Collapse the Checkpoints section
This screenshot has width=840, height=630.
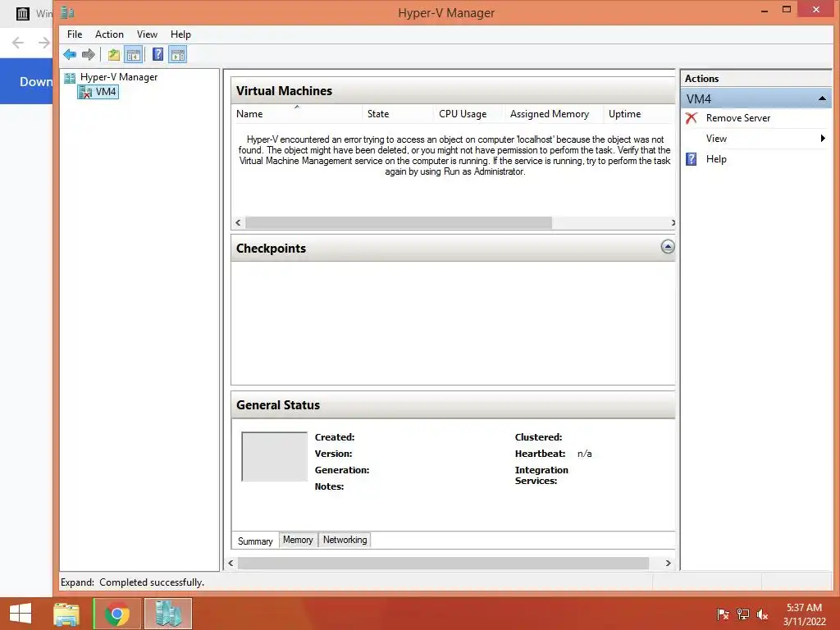pyautogui.click(x=668, y=247)
